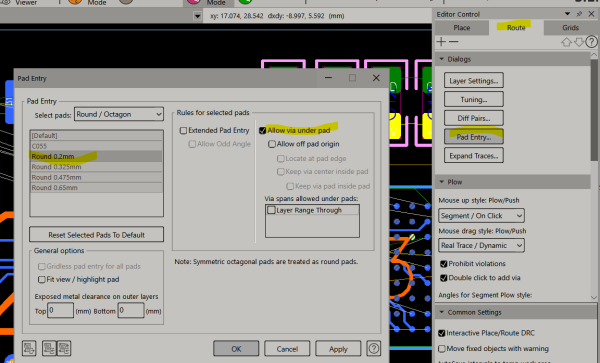Click the Pad Entry button in Editor Control
Viewport: 600px width, 363px height.
tap(474, 137)
